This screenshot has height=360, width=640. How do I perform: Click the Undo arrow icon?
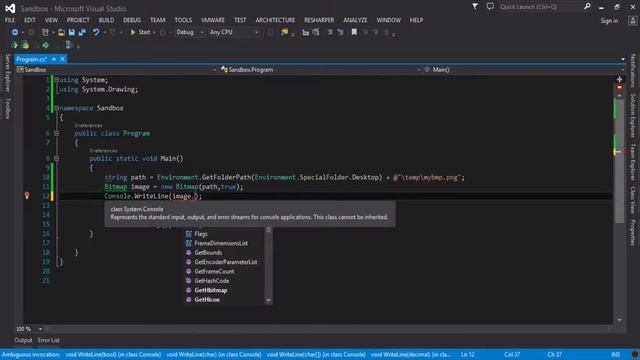pos(96,32)
